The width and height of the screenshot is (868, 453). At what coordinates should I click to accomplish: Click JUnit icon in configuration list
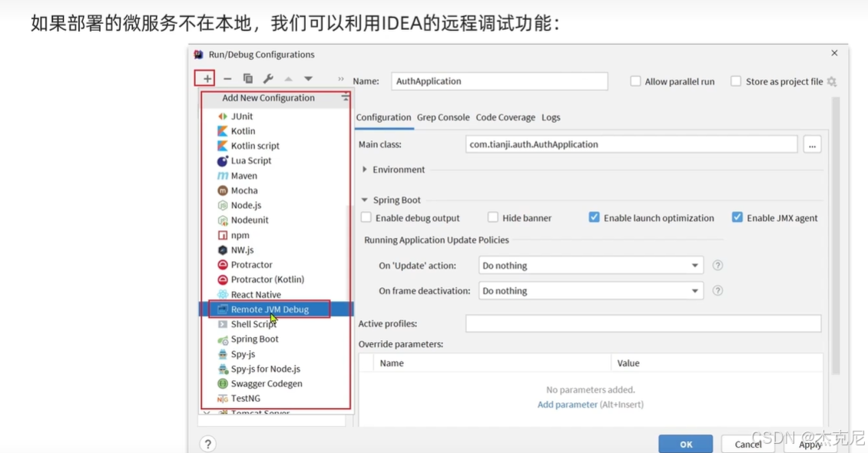tap(223, 116)
